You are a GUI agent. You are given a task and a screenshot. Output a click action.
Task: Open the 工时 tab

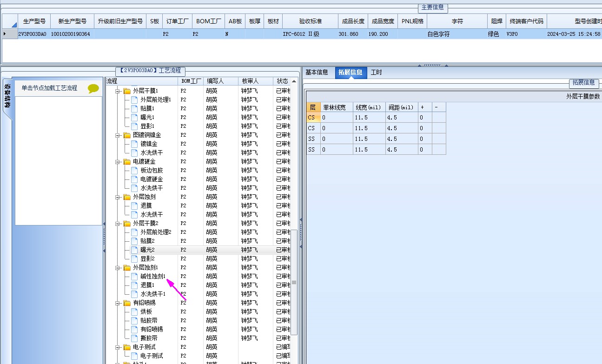tap(377, 72)
